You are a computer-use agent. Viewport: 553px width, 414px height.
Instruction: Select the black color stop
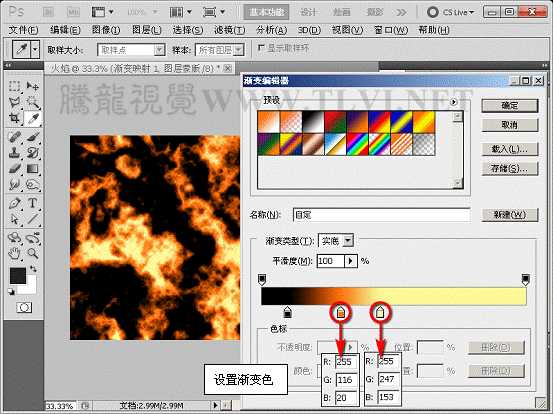tap(288, 312)
